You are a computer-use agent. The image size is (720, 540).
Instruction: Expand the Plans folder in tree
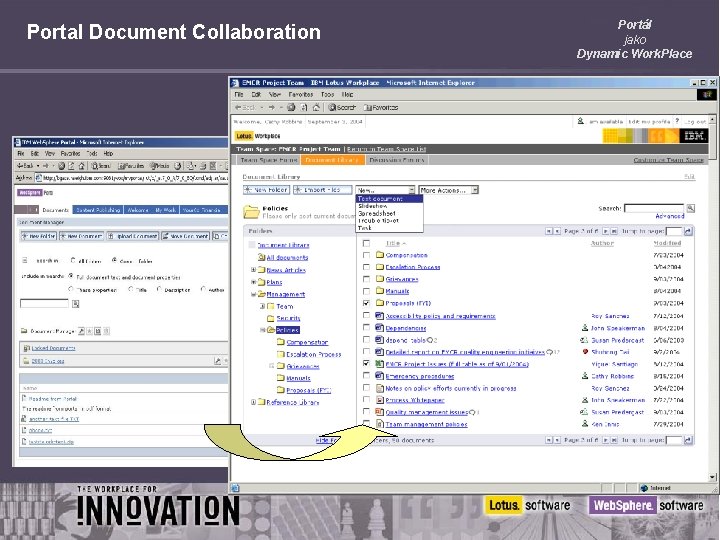point(253,281)
